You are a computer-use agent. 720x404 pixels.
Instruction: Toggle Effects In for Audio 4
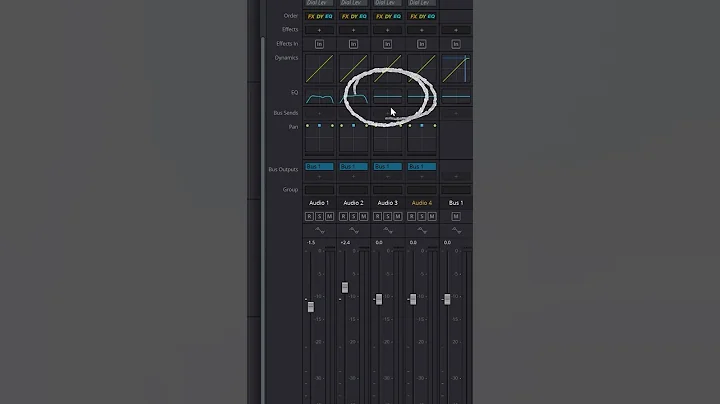click(x=422, y=44)
